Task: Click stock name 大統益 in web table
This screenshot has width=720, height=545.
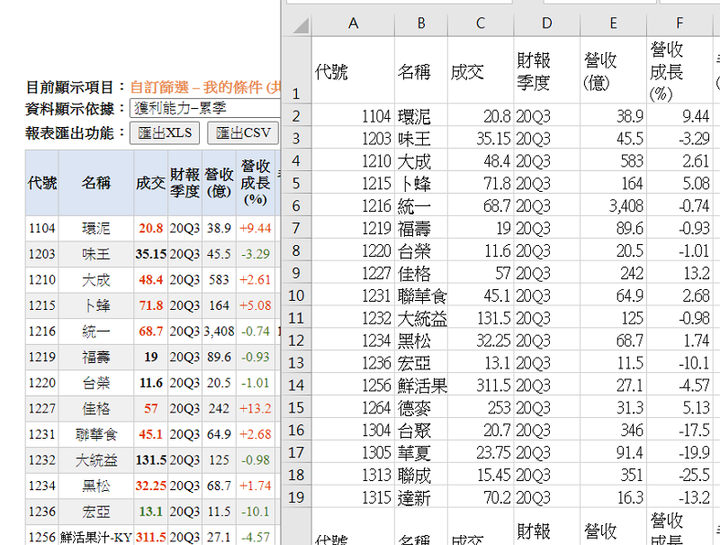Action: [x=96, y=460]
